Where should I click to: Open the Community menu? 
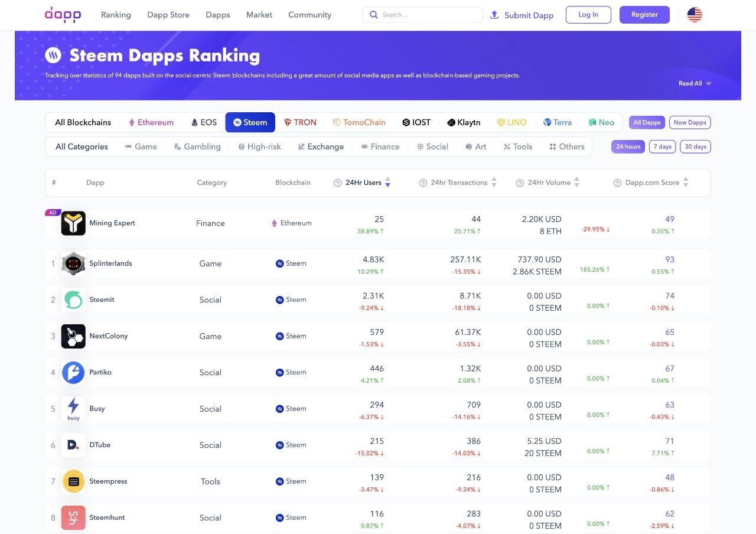[309, 15]
